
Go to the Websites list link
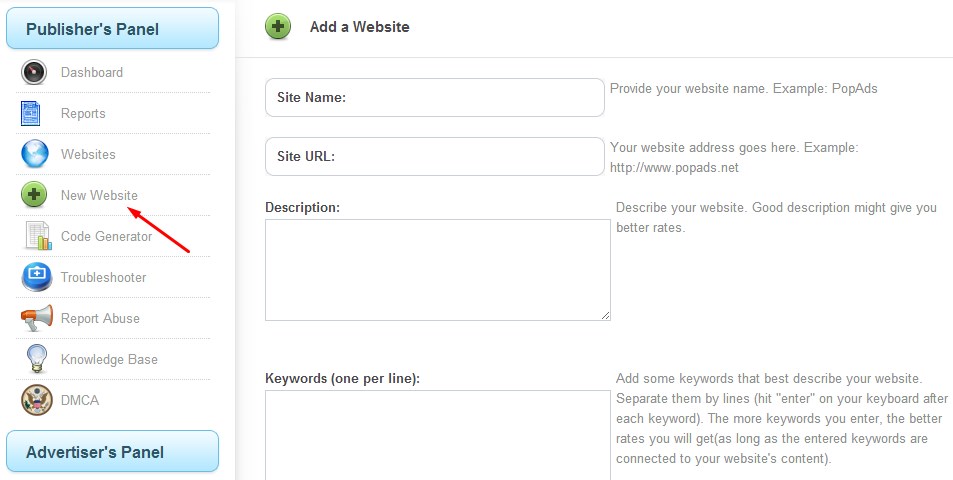(88, 155)
